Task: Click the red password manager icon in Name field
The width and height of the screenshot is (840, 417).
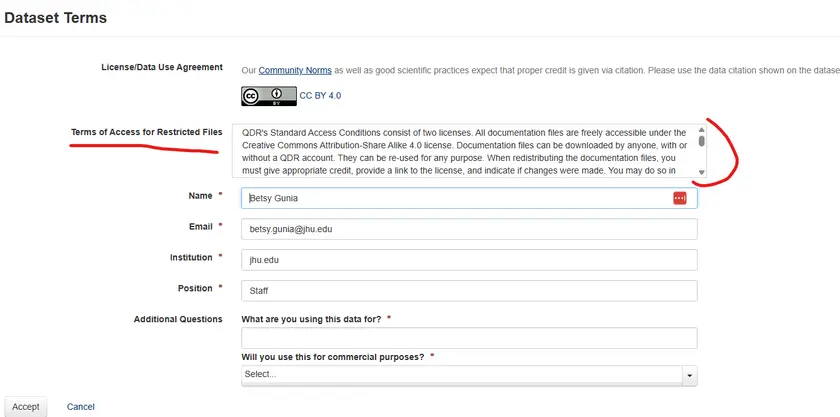Action: [x=680, y=198]
